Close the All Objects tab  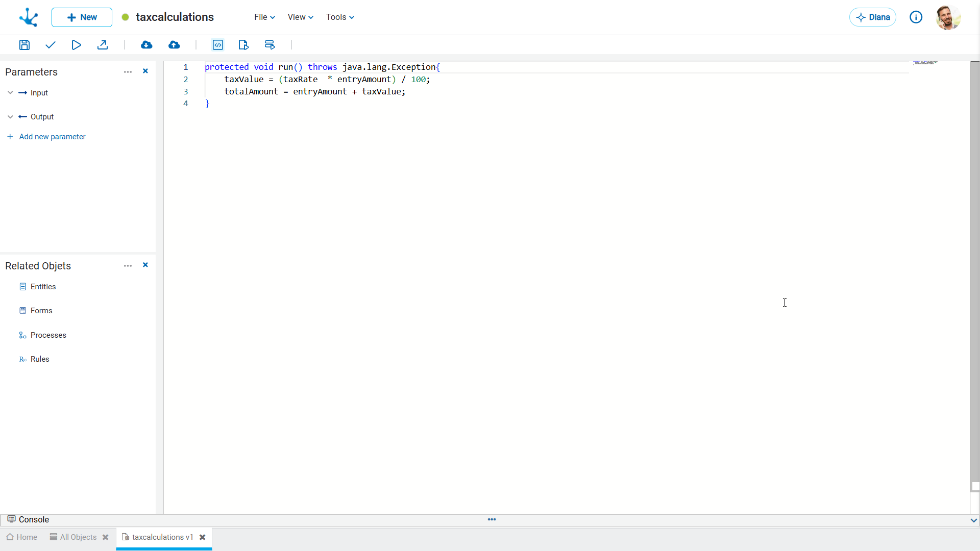click(106, 537)
